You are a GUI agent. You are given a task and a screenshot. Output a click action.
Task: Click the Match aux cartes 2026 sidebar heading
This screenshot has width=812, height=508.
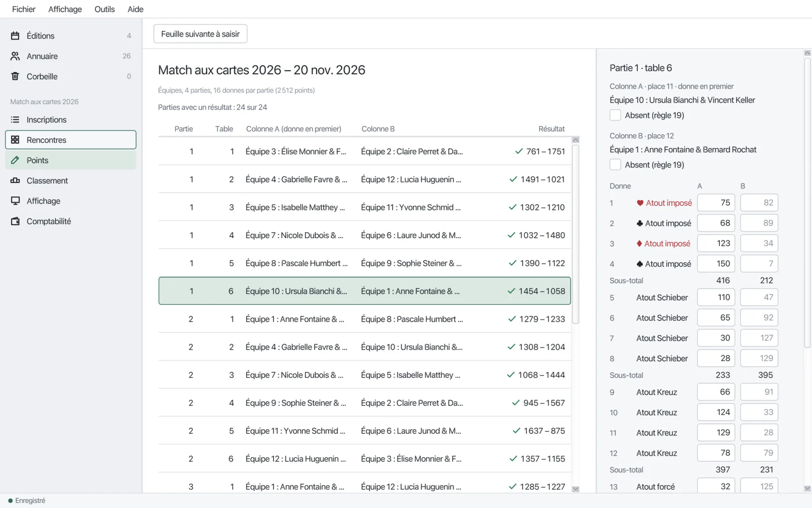(44, 102)
